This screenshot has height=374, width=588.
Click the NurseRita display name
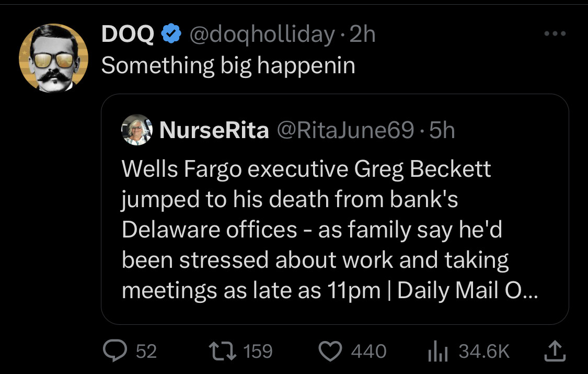pyautogui.click(x=213, y=130)
